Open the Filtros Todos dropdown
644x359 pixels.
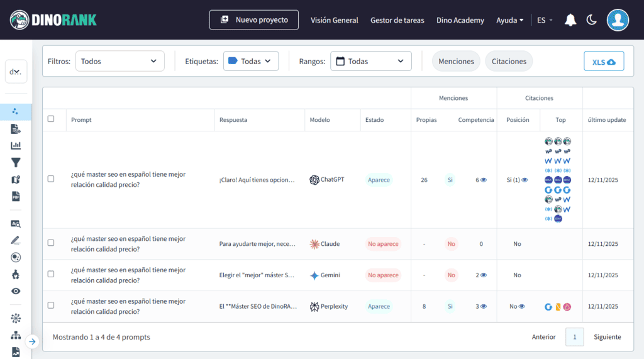120,61
